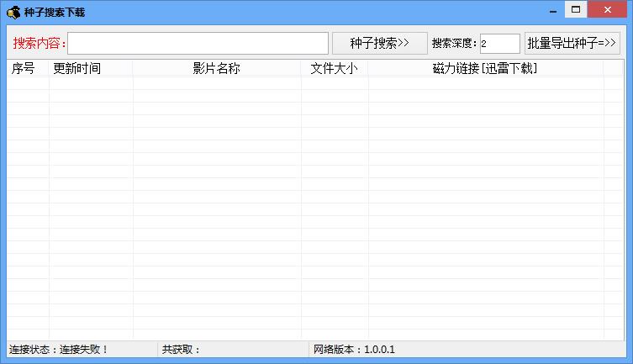This screenshot has height=364, width=633.
Task: Click the 搜索深度 label text
Action: tap(454, 43)
